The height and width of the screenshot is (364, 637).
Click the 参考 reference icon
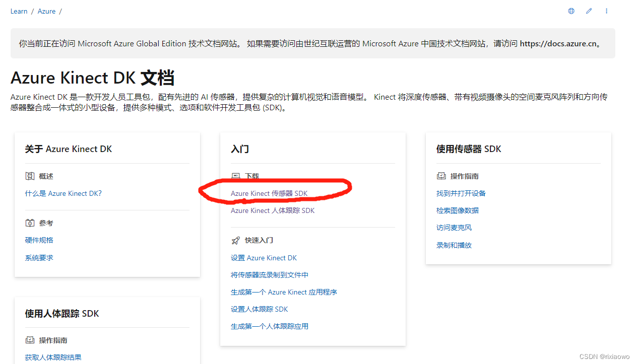[x=30, y=223]
